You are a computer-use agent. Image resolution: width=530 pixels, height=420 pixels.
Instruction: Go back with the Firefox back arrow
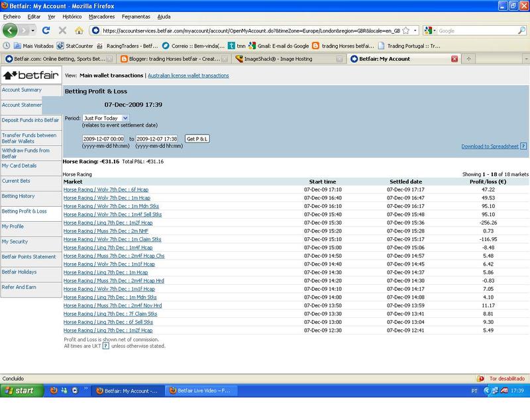coord(10,30)
